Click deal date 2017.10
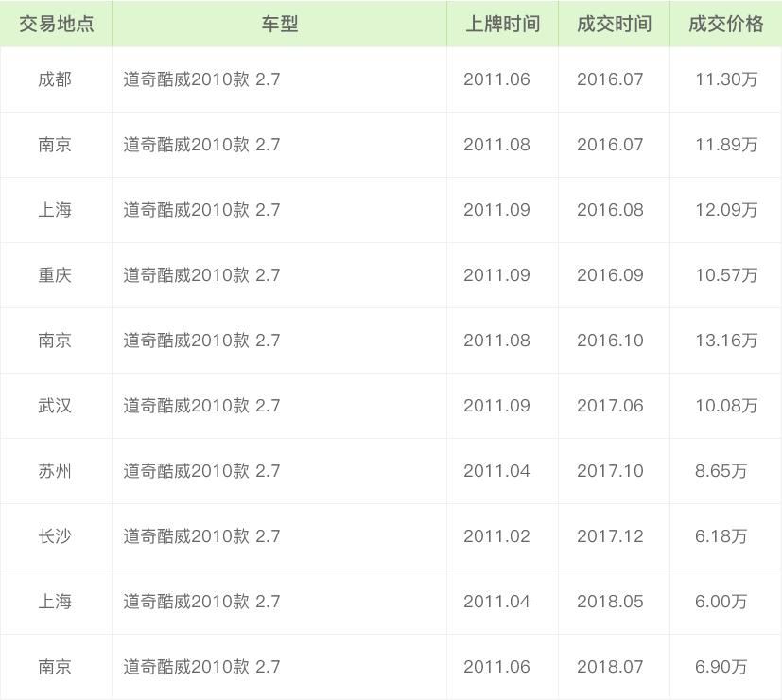 point(610,471)
